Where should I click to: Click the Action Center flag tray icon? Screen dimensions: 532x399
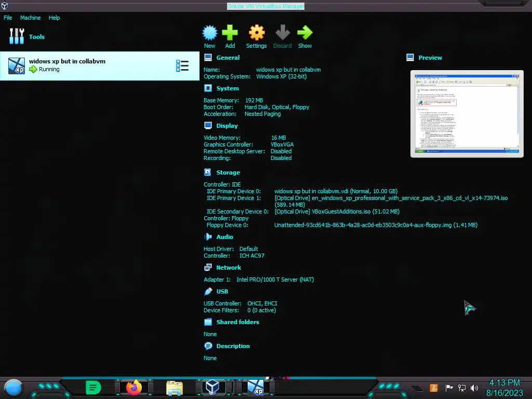coord(449,388)
